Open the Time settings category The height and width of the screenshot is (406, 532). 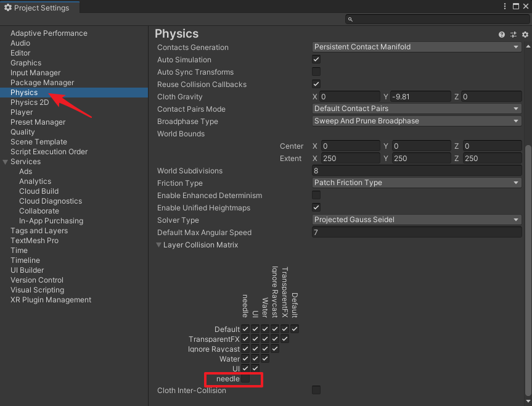(19, 250)
